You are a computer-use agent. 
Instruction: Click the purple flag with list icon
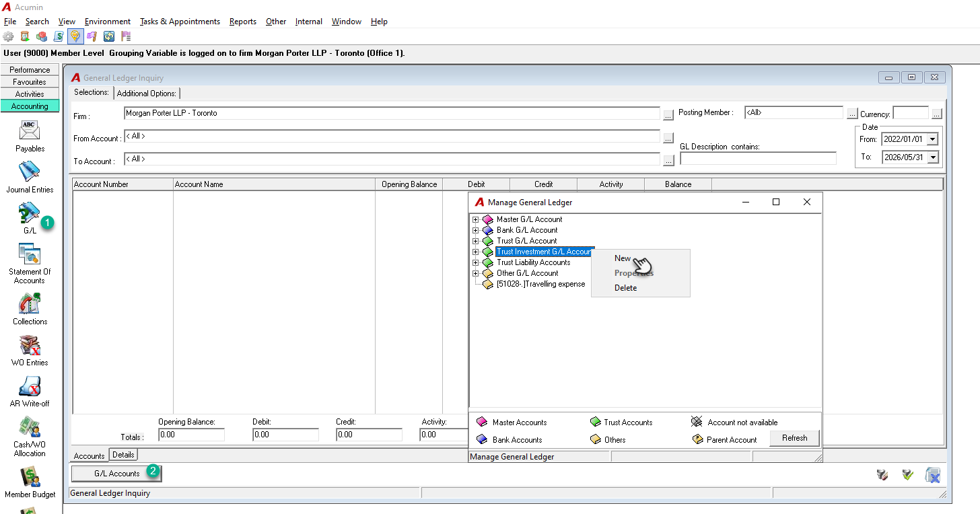tap(126, 36)
